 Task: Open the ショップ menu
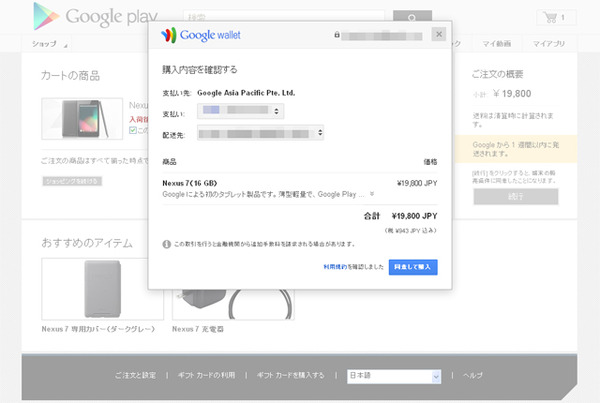[x=49, y=44]
